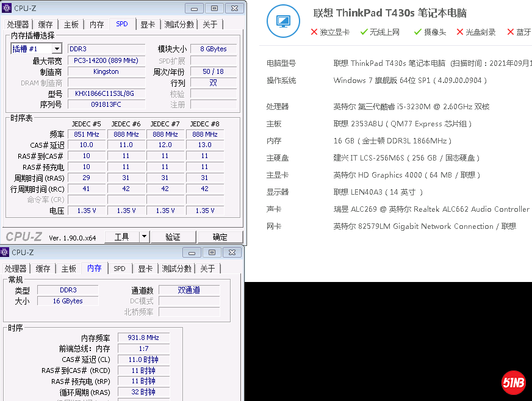Click the CPU-Z icon in top window title bar

coord(7,8)
